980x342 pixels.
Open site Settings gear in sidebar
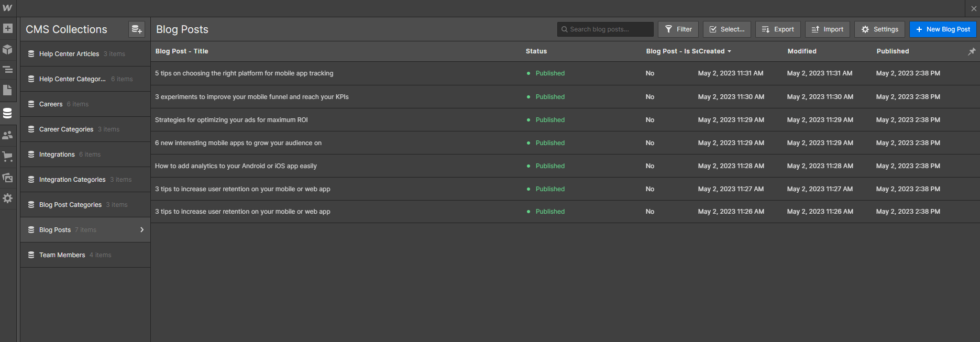pos(8,198)
